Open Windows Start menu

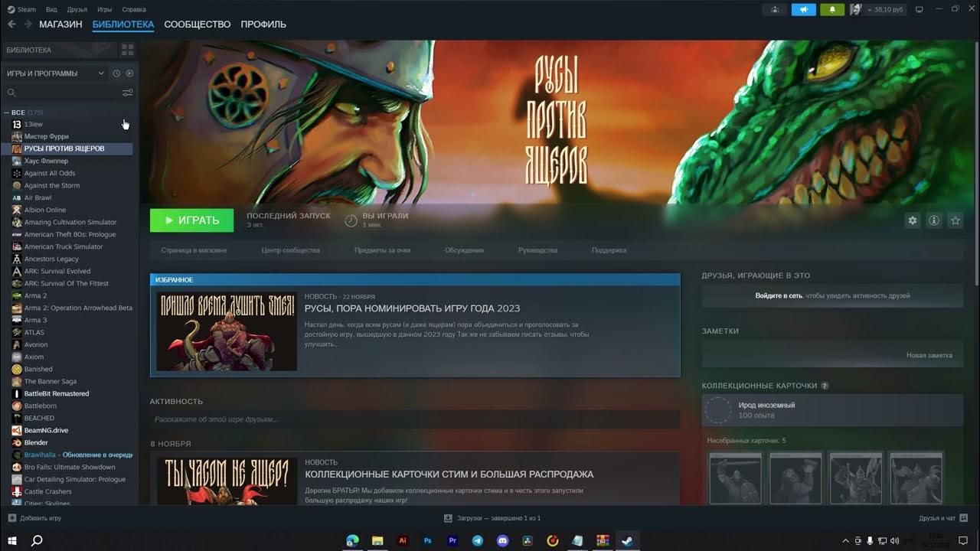coord(12,540)
